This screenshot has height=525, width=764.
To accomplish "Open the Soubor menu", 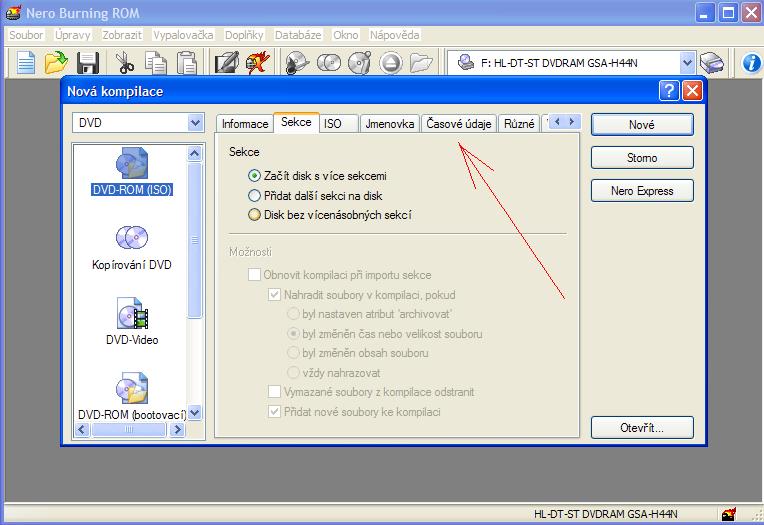I will (26, 35).
